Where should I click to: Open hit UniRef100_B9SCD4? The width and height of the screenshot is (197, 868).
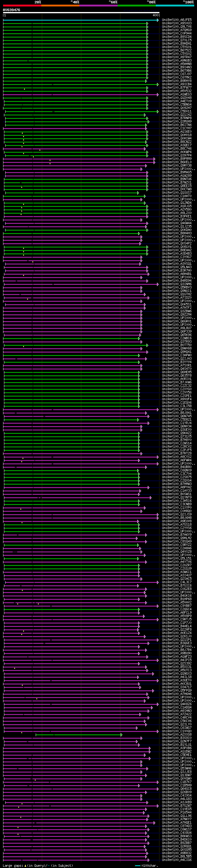[177, 37]
